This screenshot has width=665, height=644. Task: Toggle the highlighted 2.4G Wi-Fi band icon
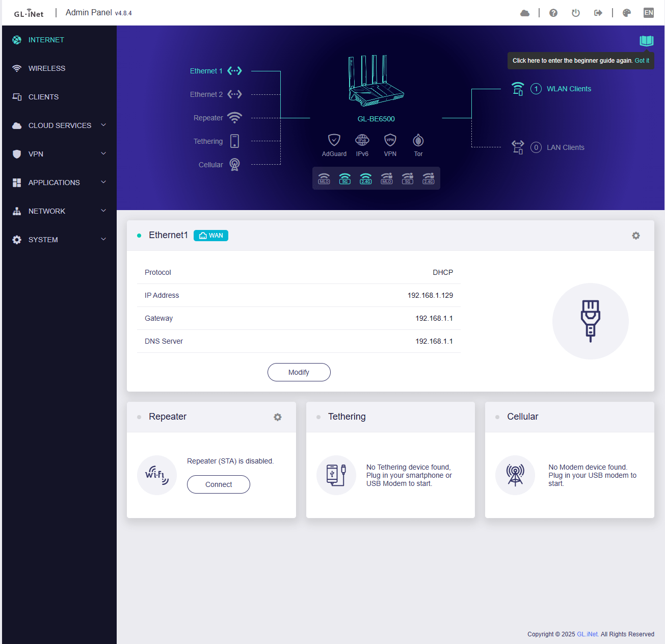[366, 178]
